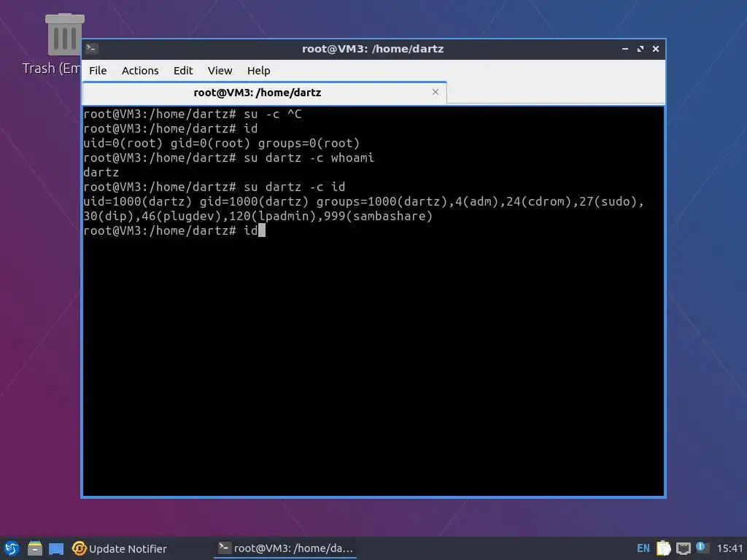Viewport: 747px width, 560px height.
Task: Click the network tray icon
Action: click(683, 548)
